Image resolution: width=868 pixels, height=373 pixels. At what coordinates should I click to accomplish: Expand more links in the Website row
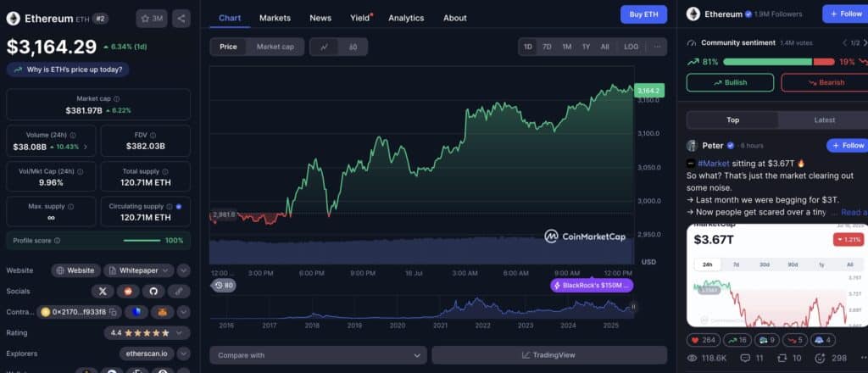184,270
